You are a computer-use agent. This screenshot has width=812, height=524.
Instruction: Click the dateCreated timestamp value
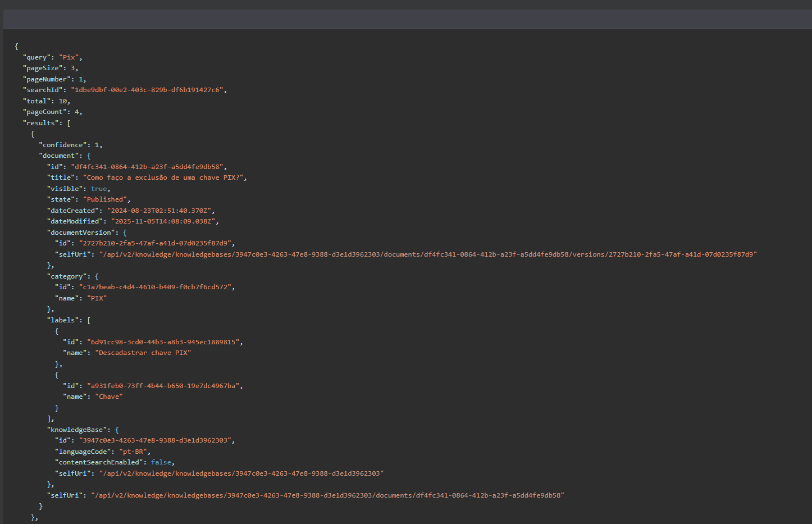point(159,211)
